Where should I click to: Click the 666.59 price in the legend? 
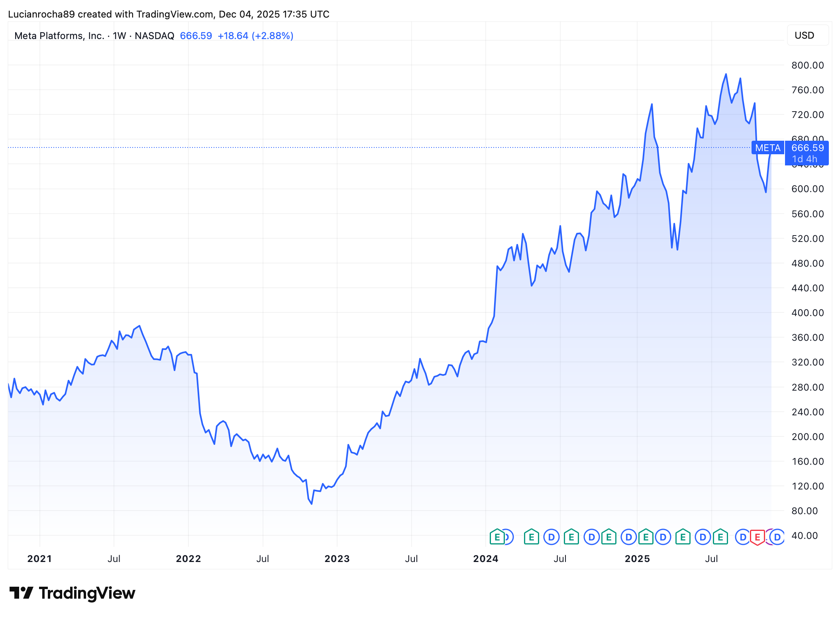(196, 36)
